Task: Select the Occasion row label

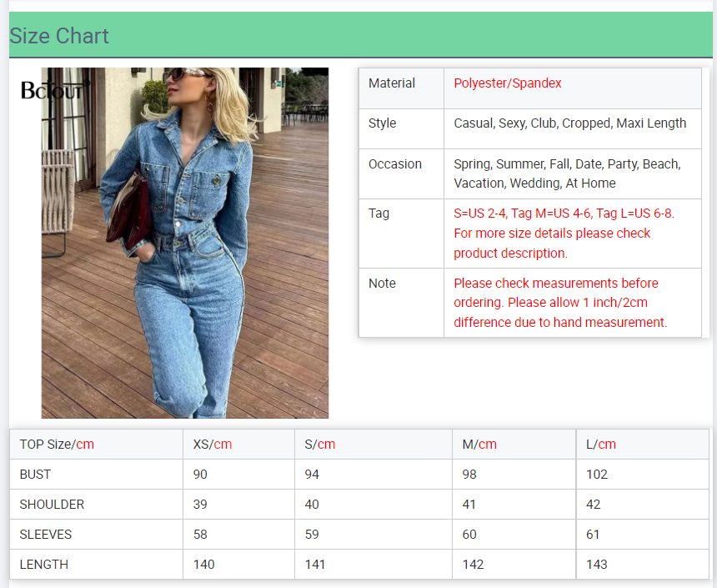Action: pyautogui.click(x=395, y=164)
